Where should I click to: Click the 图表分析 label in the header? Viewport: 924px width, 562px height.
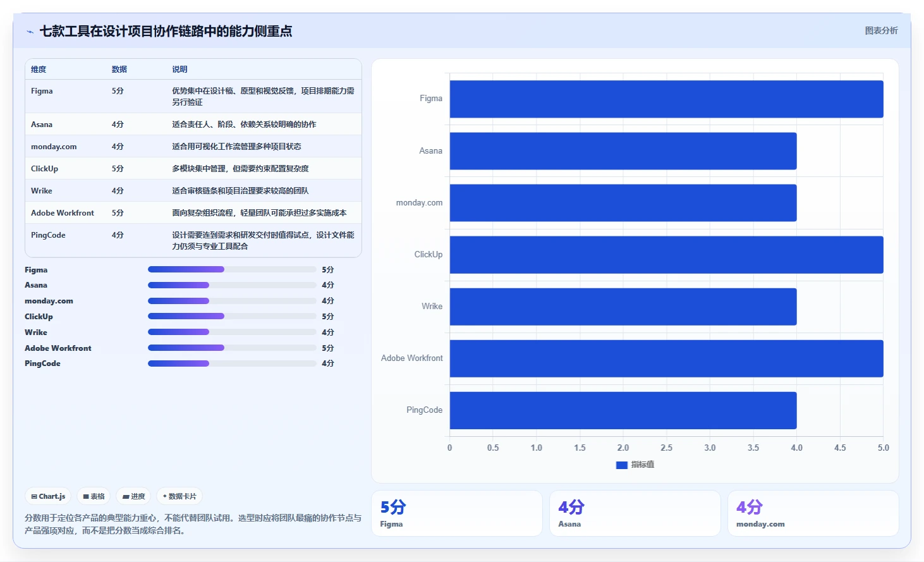pyautogui.click(x=881, y=30)
